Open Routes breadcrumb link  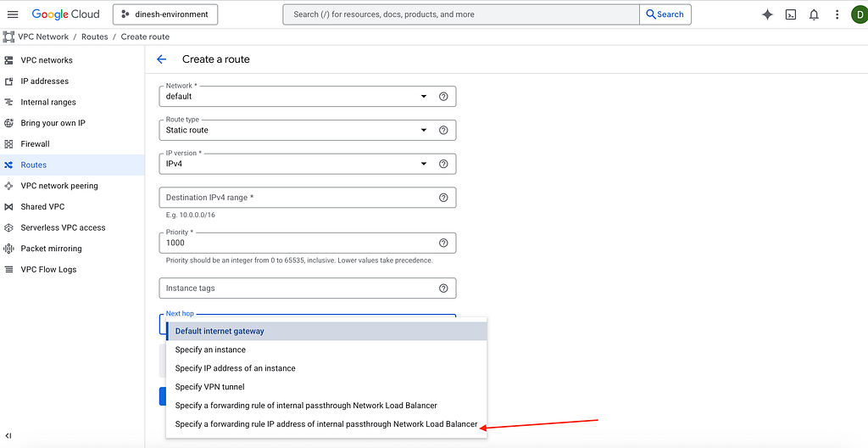pyautogui.click(x=94, y=36)
